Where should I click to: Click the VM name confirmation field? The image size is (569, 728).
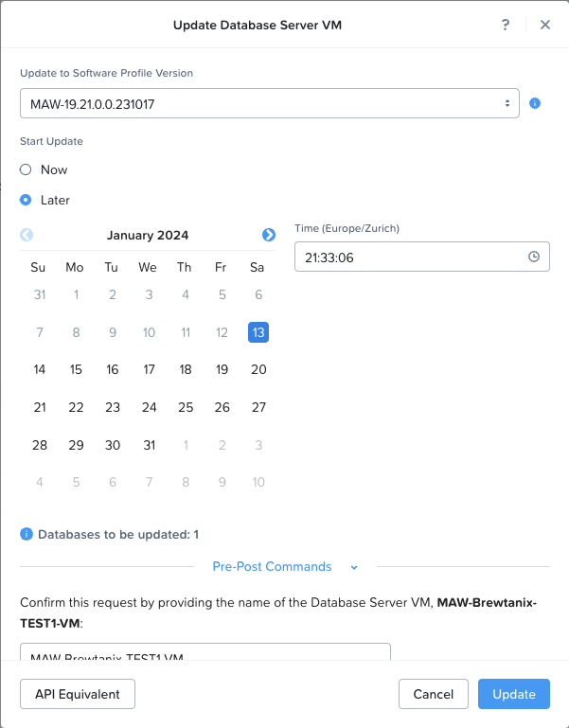(x=205, y=652)
